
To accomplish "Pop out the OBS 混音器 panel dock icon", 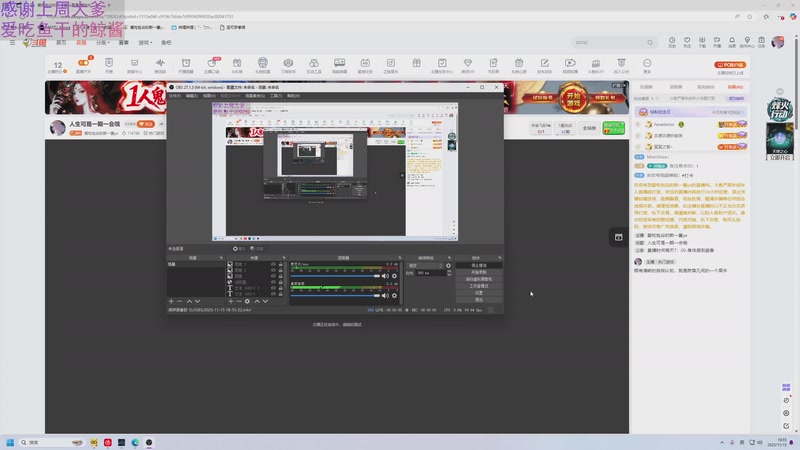I will coord(399,258).
